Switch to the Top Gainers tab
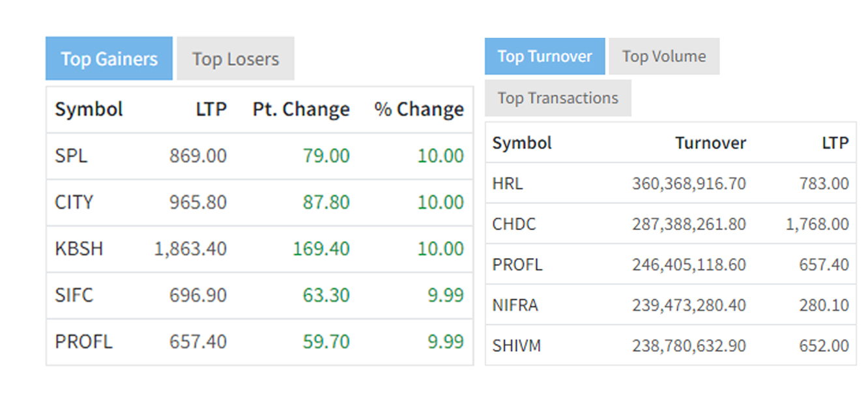 click(109, 59)
